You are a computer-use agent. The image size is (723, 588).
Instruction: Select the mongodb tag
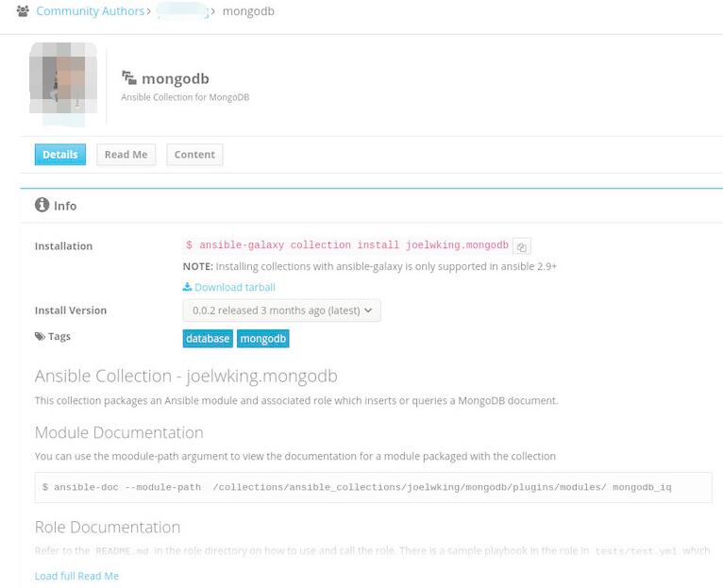262,339
